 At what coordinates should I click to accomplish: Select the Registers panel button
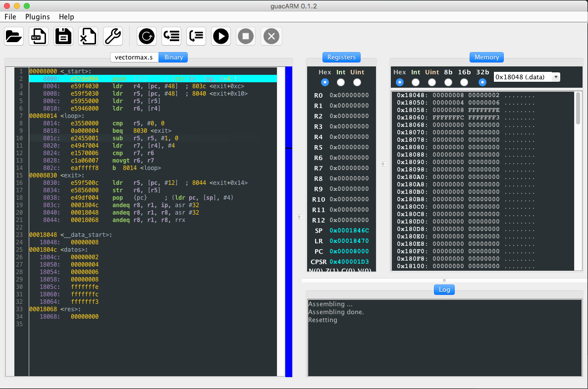click(x=341, y=57)
